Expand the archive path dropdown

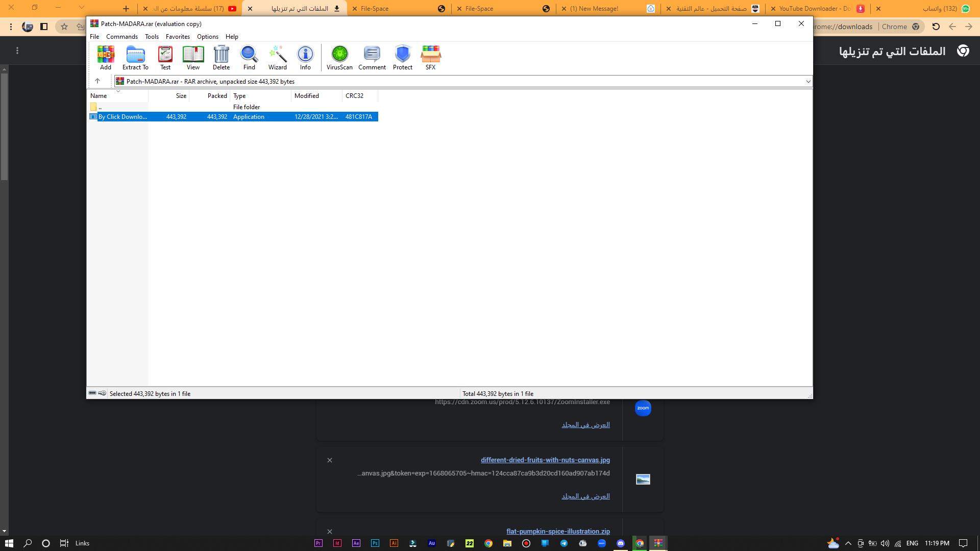tap(808, 82)
